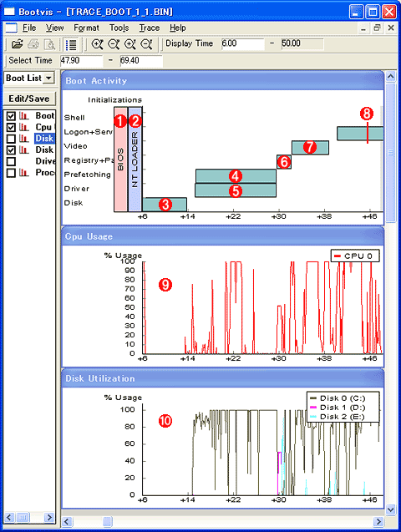Enable the Drive row checkbox
Screen dimensions: 401x532
[11, 161]
